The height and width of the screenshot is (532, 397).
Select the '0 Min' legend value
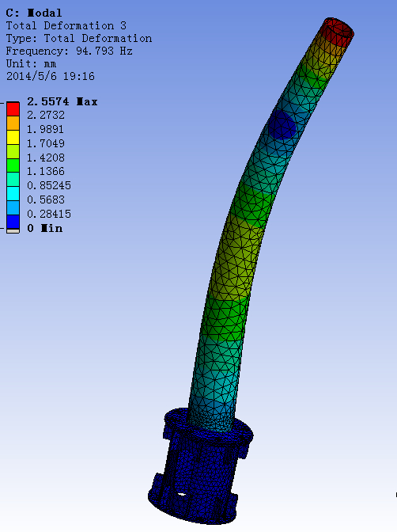pos(45,228)
